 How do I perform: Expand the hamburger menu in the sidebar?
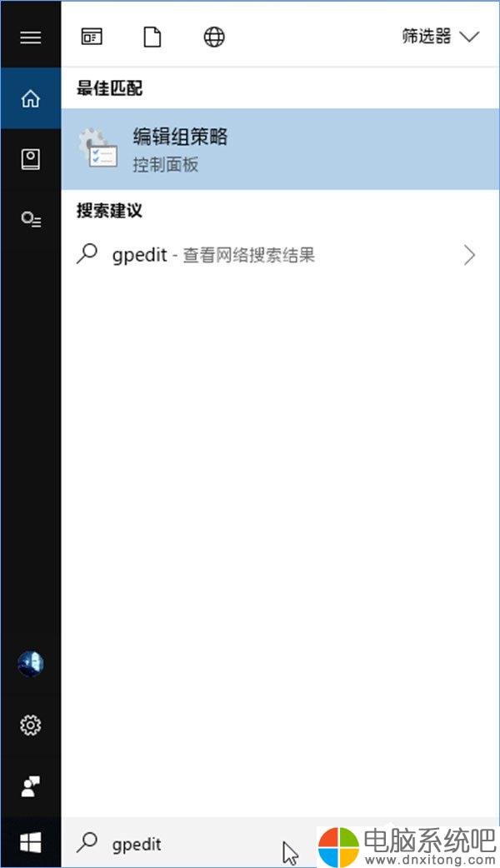coord(31,37)
